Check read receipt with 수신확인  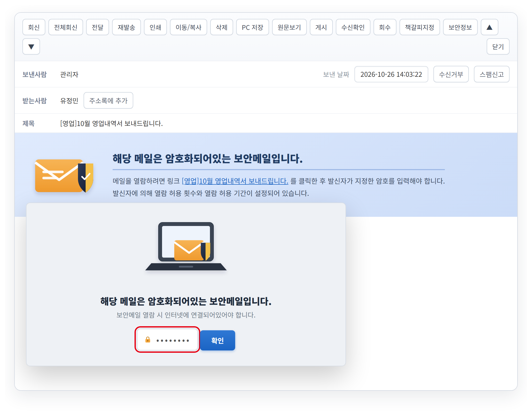[x=353, y=27]
